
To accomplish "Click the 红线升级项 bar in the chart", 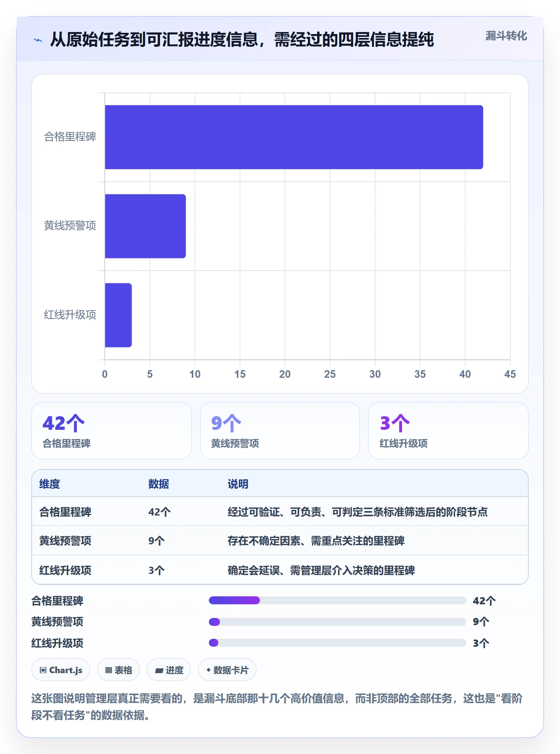I will (118, 315).
